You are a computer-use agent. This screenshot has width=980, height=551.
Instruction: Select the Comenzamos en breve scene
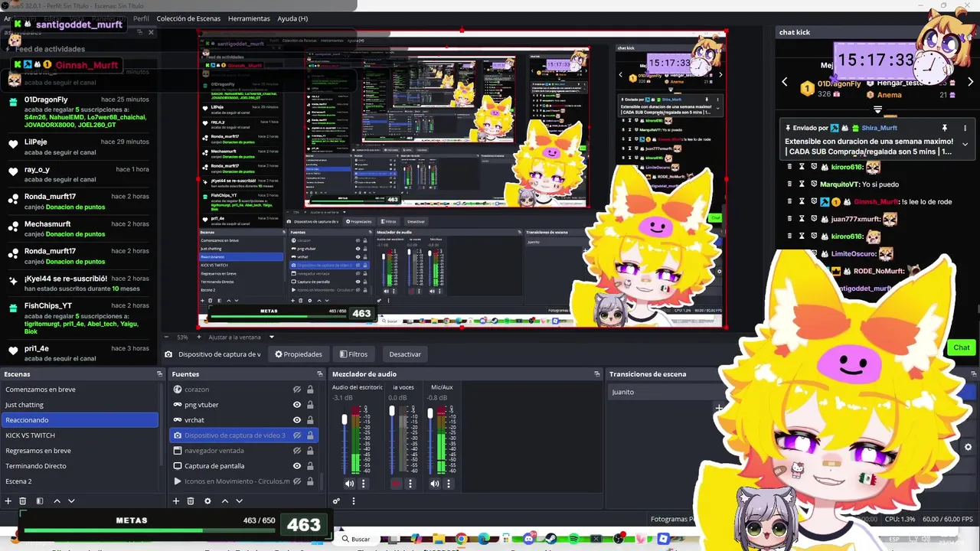(80, 390)
